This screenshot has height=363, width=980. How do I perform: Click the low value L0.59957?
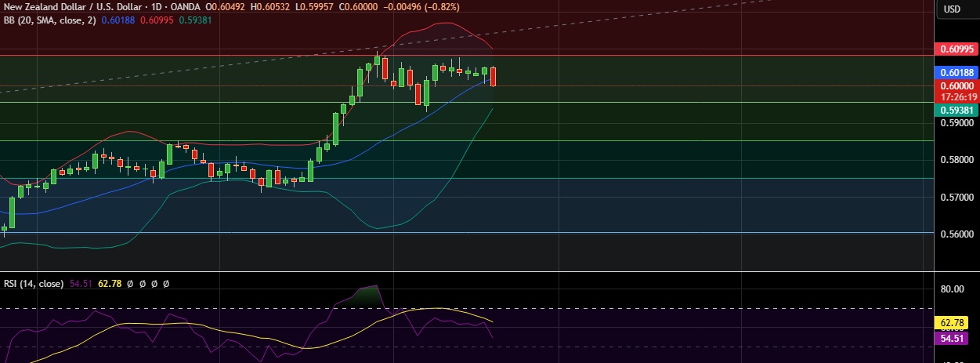tap(316, 7)
